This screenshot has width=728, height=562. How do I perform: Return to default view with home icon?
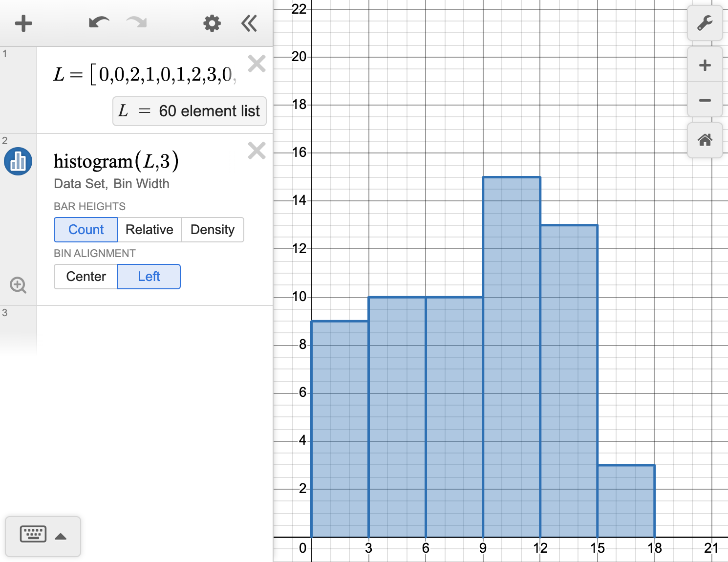(705, 141)
